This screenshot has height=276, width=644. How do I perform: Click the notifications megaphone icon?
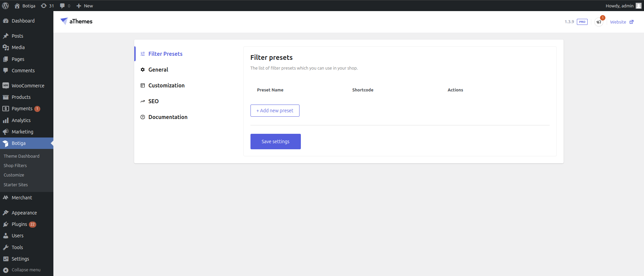[x=599, y=22]
